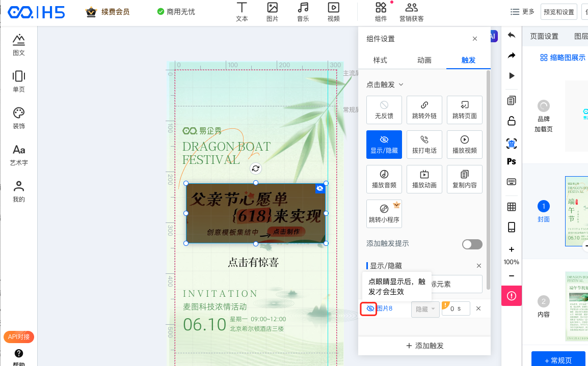Screen dimensions: 588x366
Task: Toggle the 添加触发提示 switch
Action: pyautogui.click(x=472, y=244)
